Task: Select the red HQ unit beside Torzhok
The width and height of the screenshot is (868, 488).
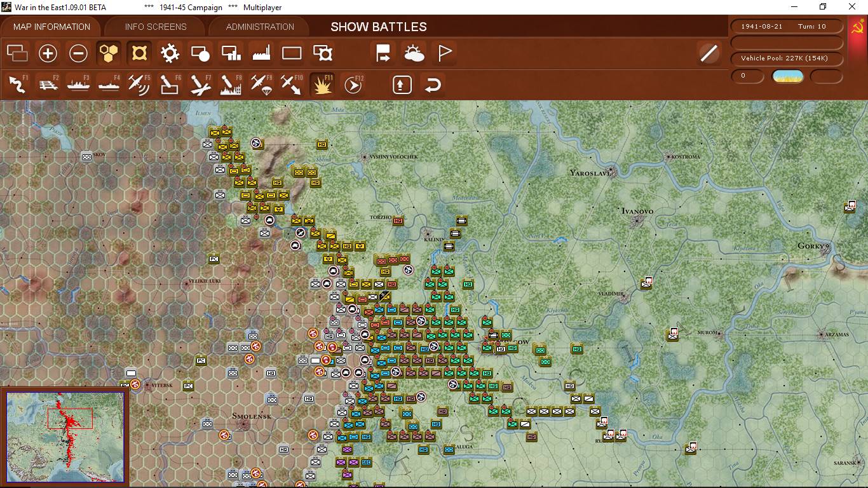Action: tap(398, 221)
